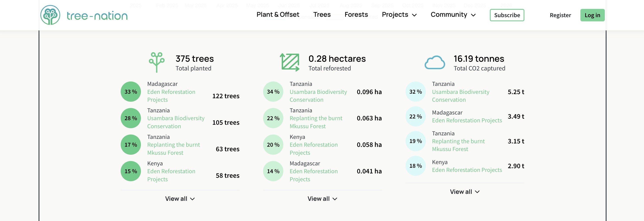Click the tree sapling icon beside 375 trees
Viewport: 644px width, 221px height.
coord(157,62)
